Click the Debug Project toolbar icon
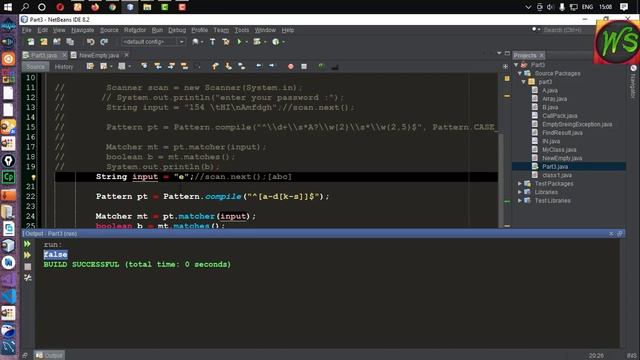 pos(257,42)
